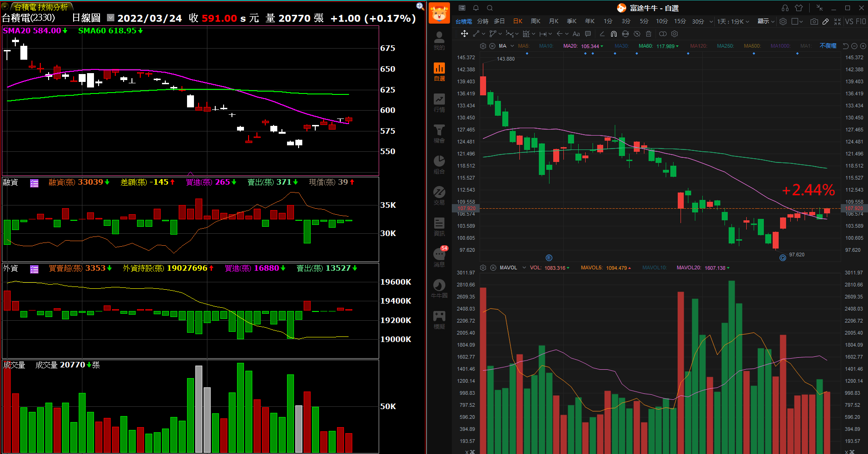
Task: Click the search magnifier icon in title bar
Action: 490,8
